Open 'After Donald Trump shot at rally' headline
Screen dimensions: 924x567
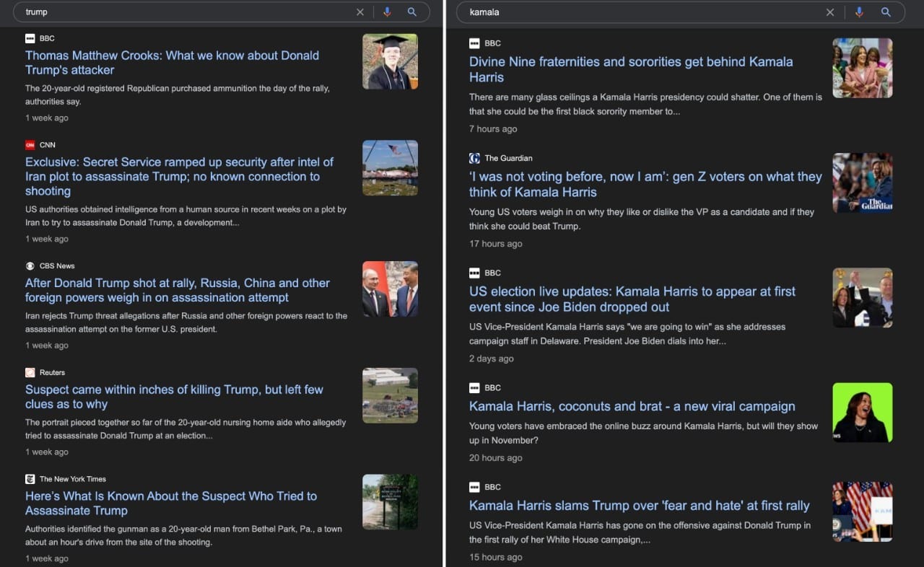pos(178,291)
